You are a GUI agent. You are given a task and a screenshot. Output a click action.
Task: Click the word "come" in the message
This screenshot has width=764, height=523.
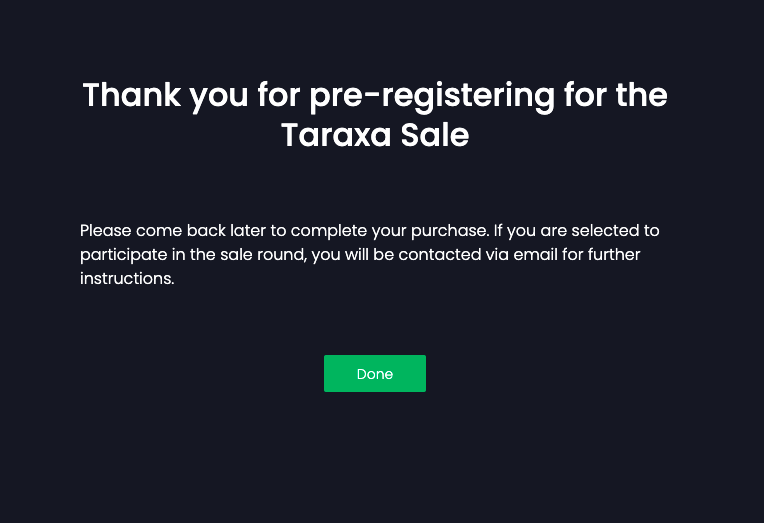159,231
